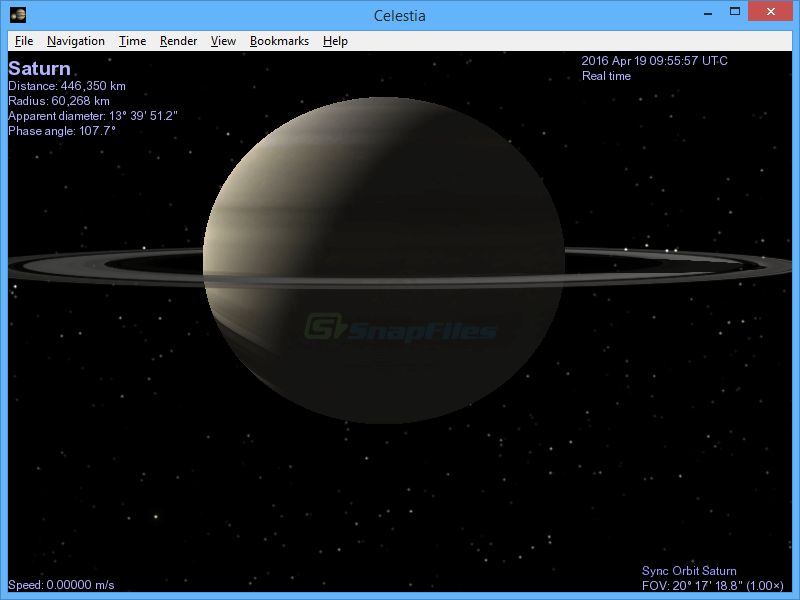The image size is (800, 600).
Task: Click the Real time label
Action: (607, 76)
